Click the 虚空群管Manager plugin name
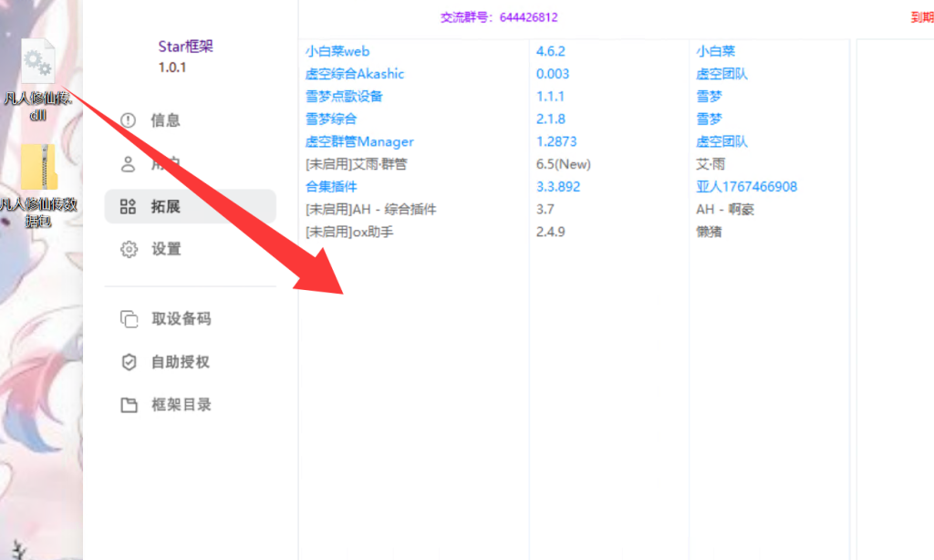 [x=359, y=141]
